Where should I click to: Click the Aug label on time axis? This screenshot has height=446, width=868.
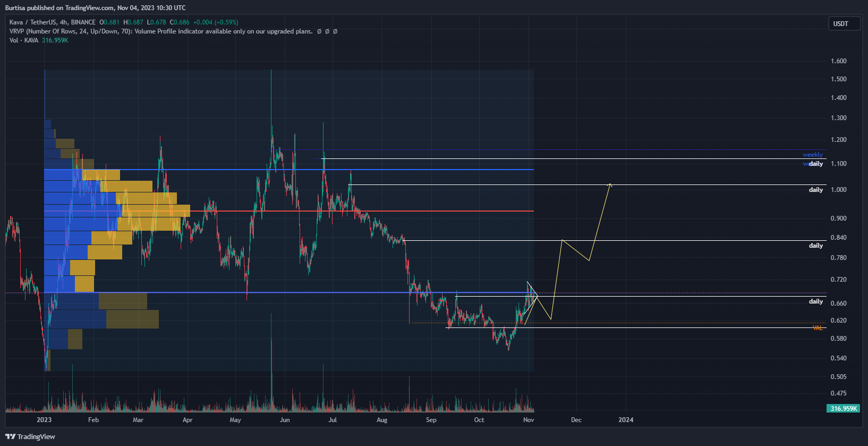click(382, 420)
